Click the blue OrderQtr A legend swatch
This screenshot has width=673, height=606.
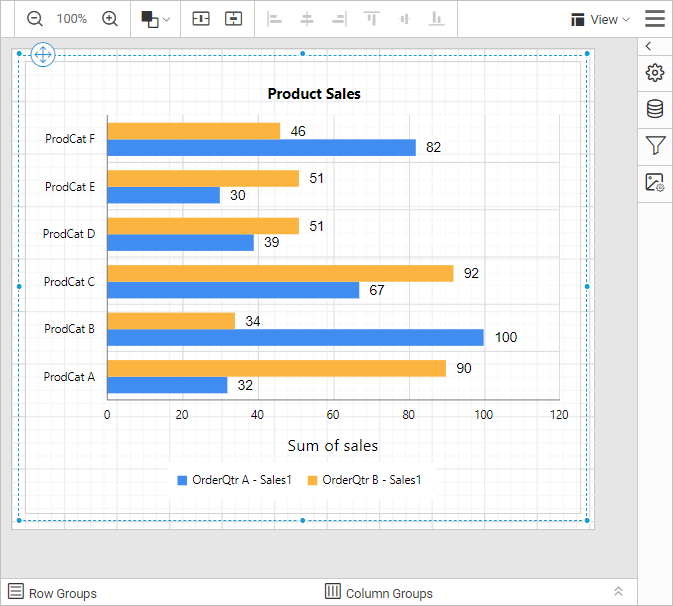point(182,480)
